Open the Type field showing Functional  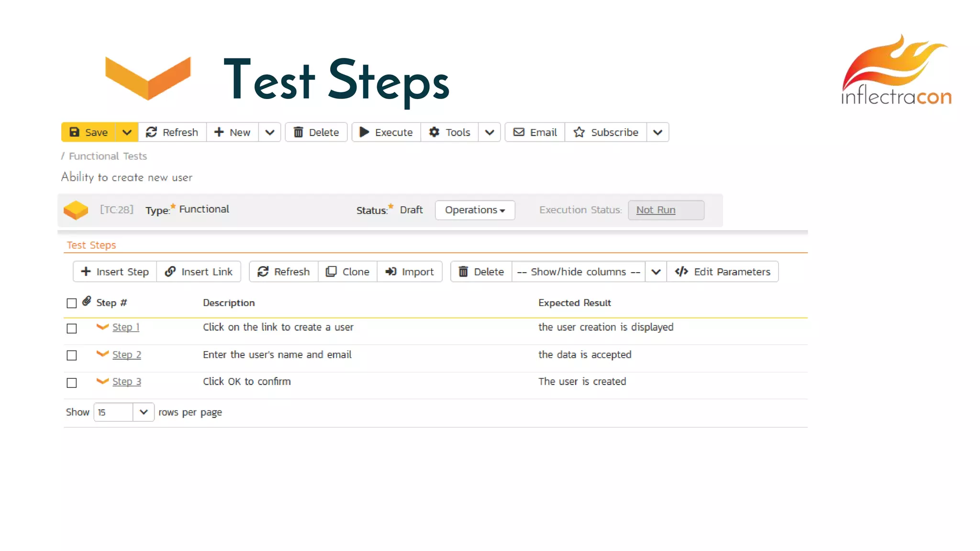204,209
